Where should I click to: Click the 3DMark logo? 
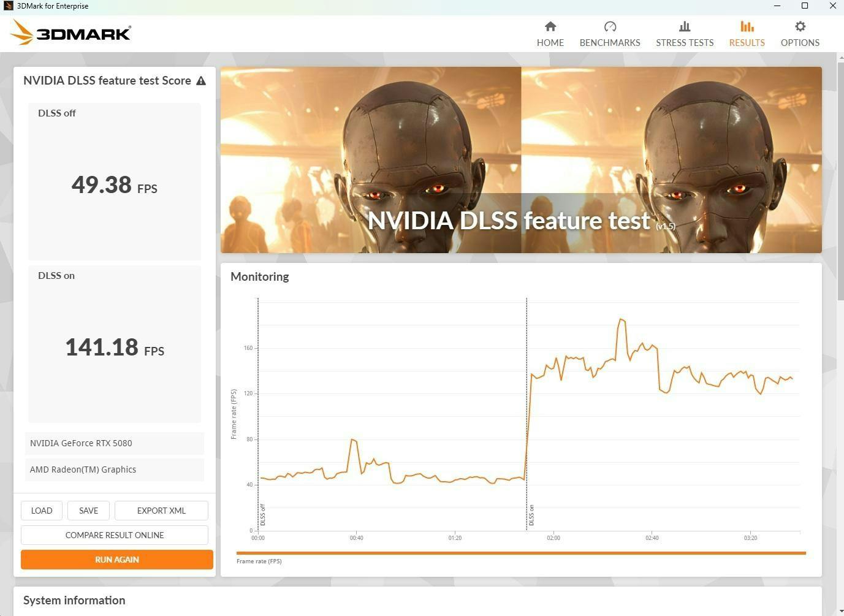click(x=71, y=32)
